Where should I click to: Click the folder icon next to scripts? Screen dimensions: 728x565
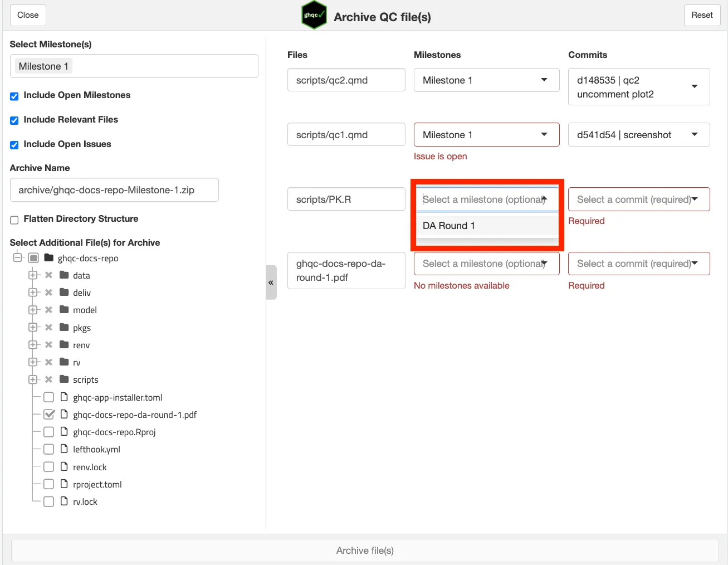(x=64, y=379)
